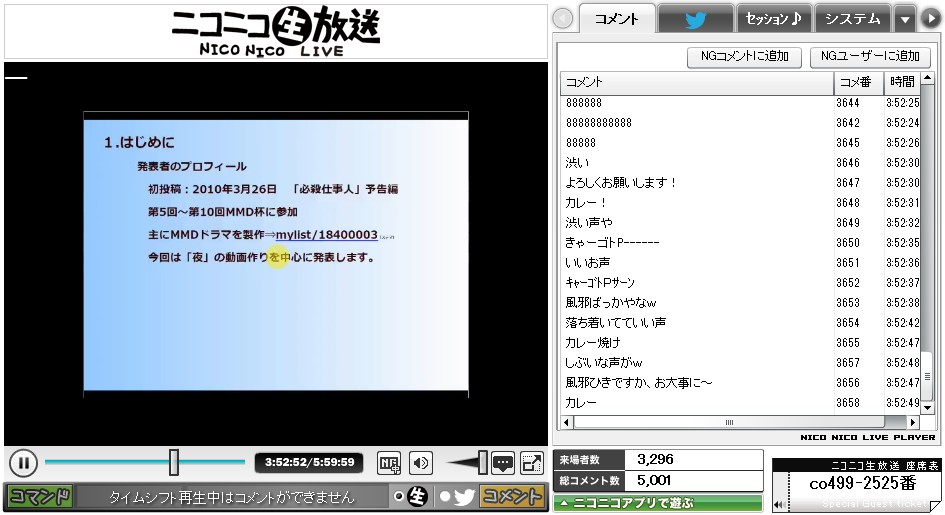Click the mylist/18400003 link in slide

tap(327, 235)
